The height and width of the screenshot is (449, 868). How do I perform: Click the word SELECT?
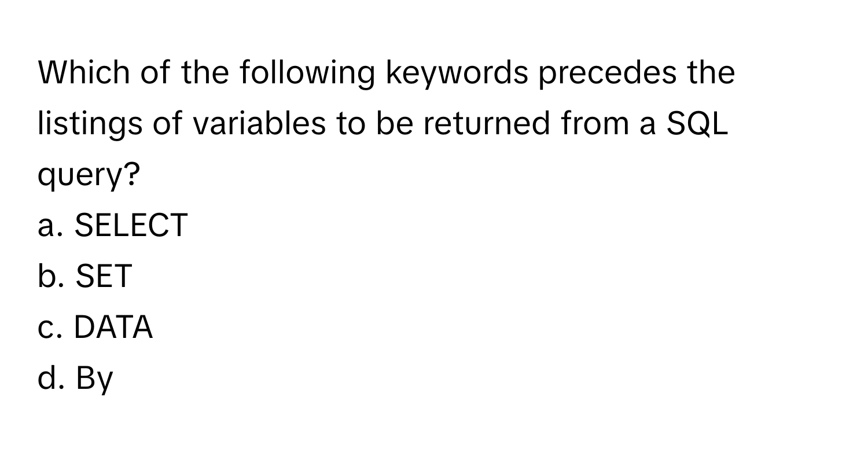(132, 226)
